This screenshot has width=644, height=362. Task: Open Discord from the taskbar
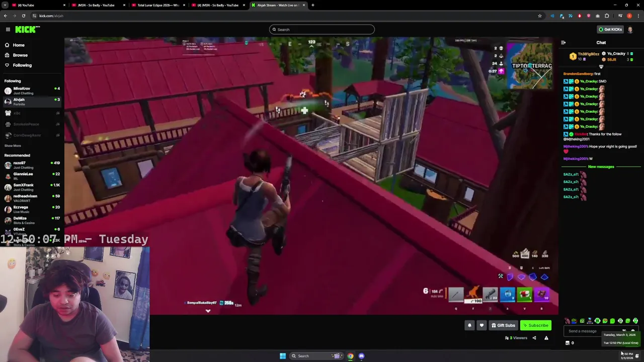pyautogui.click(x=361, y=356)
